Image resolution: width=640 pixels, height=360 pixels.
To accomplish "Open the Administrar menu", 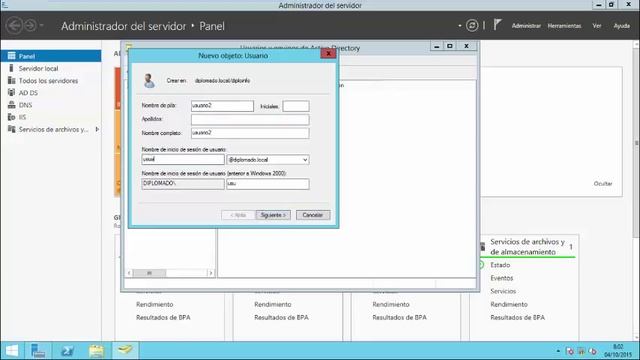I will [526, 26].
